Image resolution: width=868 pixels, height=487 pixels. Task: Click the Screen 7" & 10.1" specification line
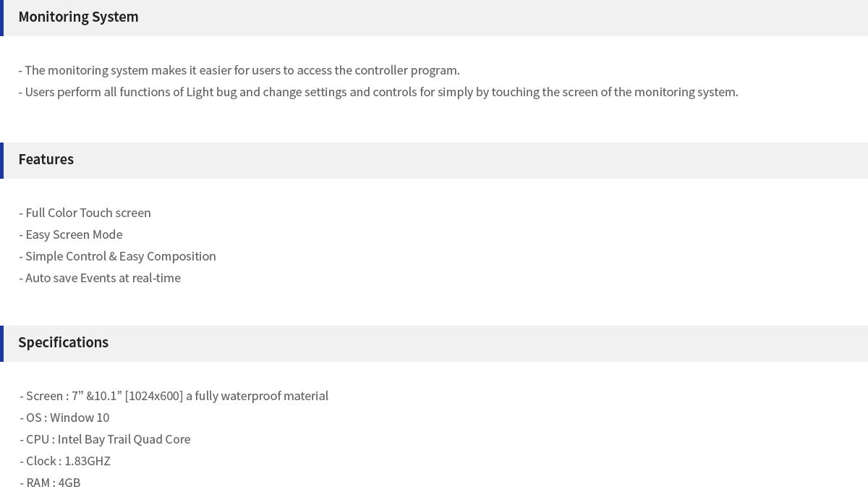coord(174,396)
